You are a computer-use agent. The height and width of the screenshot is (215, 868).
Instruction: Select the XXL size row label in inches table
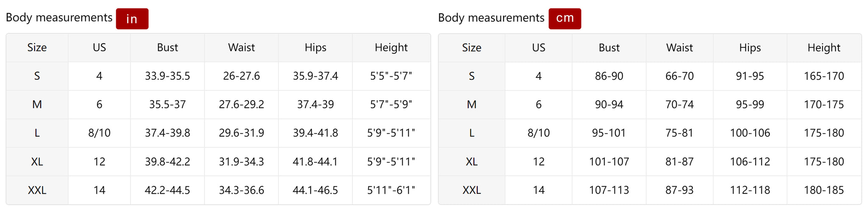[x=37, y=190]
